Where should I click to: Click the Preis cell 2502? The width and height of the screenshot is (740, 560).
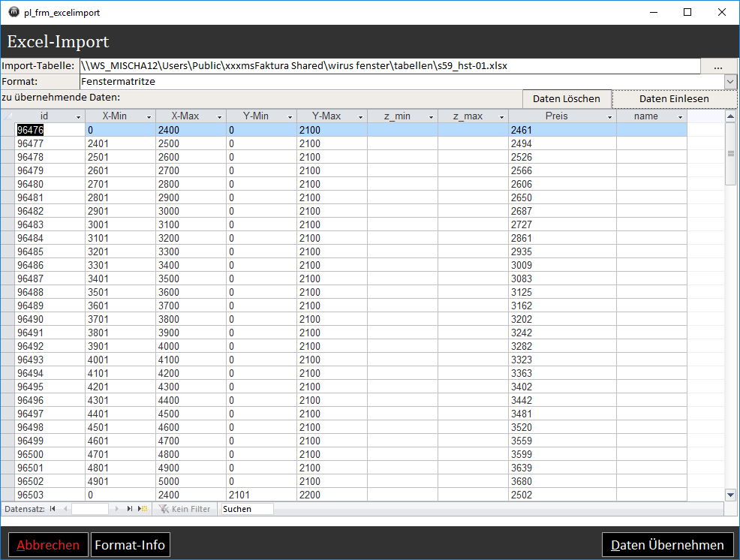563,495
